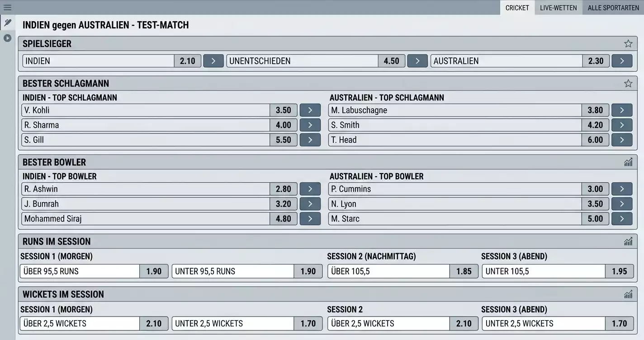The height and width of the screenshot is (340, 644).
Task: Open statistics chart icon for BESTER BOWLER
Action: pos(628,162)
